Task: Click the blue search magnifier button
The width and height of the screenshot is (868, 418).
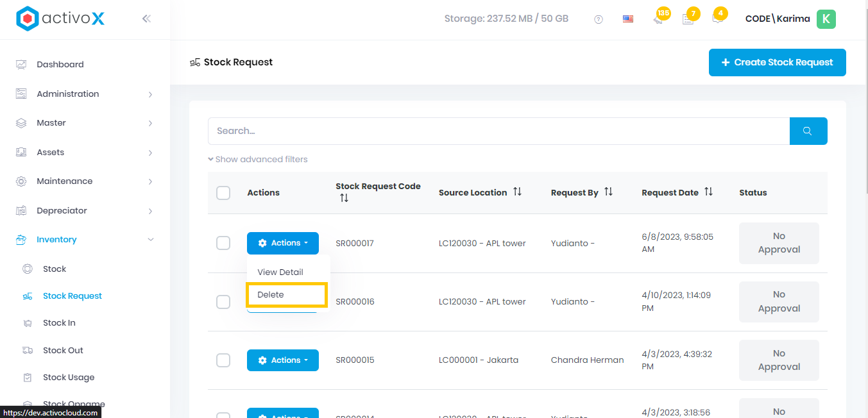Action: click(x=808, y=131)
